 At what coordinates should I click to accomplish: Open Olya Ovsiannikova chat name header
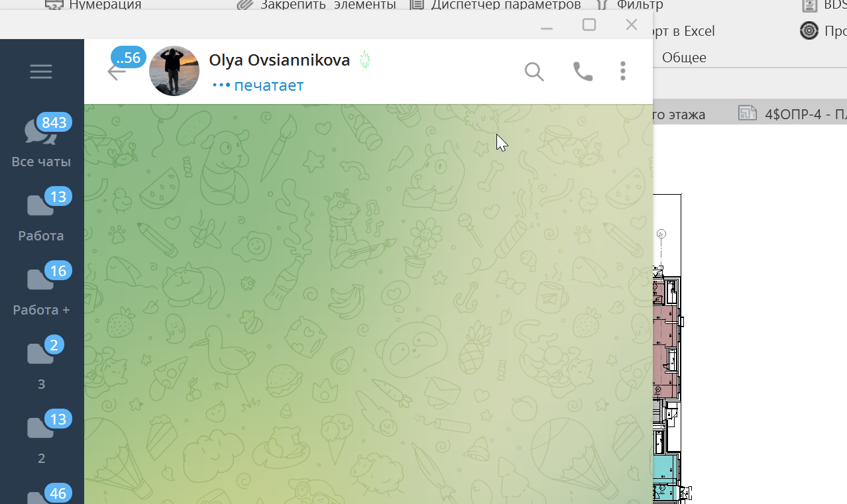point(279,60)
